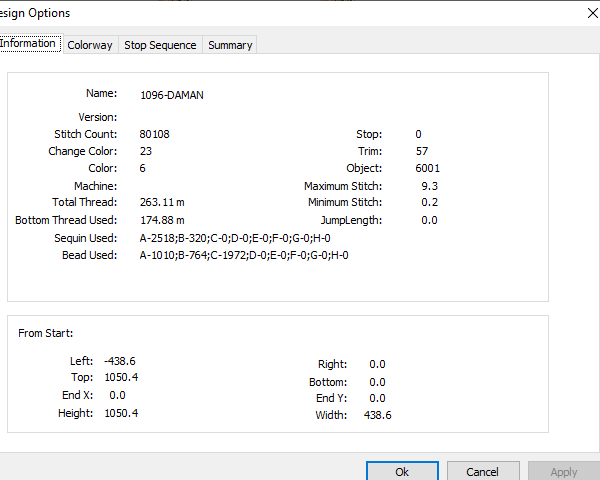This screenshot has width=600, height=480.
Task: Click the Cancel button
Action: (x=482, y=472)
